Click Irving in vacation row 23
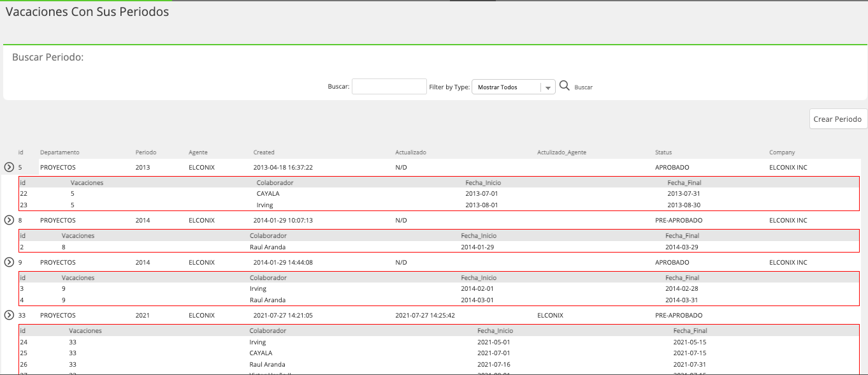 pyautogui.click(x=265, y=205)
